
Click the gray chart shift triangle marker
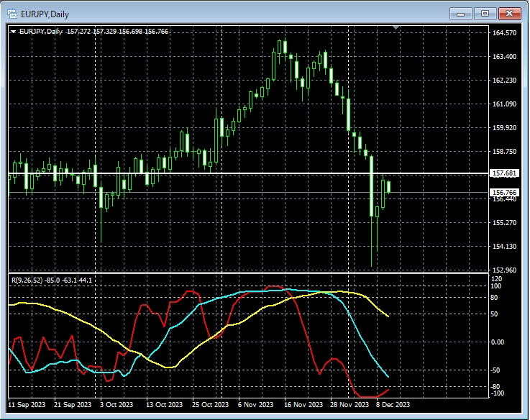click(395, 28)
